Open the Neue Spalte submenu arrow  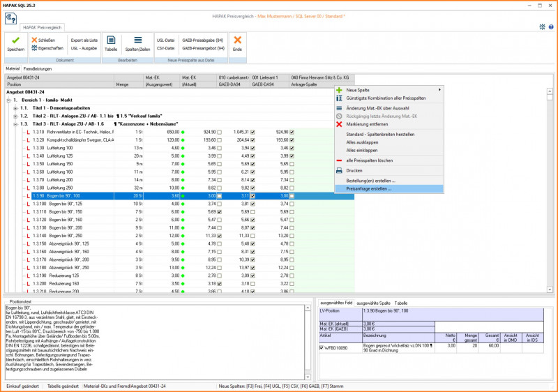coord(439,90)
